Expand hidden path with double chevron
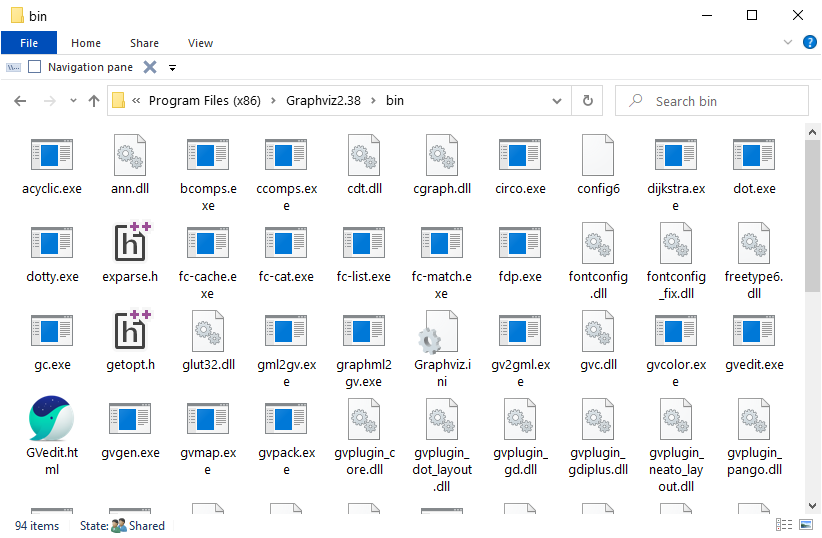 click(x=136, y=101)
